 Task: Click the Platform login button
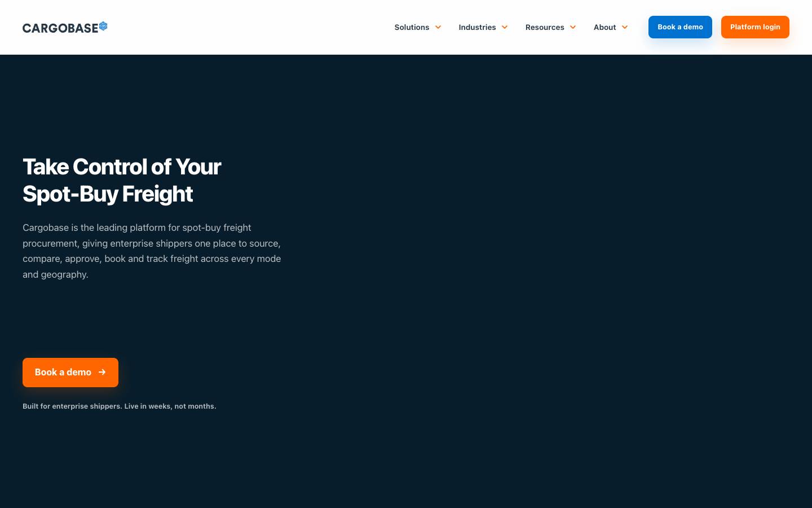[x=755, y=27]
